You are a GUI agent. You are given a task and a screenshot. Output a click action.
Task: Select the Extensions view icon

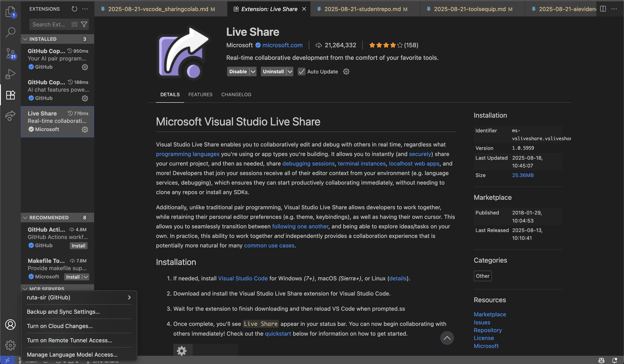click(10, 95)
